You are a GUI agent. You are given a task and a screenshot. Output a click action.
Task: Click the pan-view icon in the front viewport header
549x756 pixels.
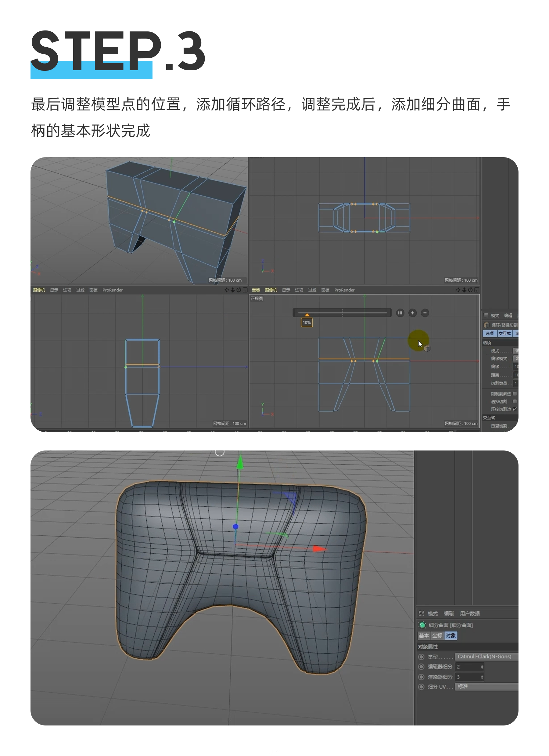coord(458,290)
